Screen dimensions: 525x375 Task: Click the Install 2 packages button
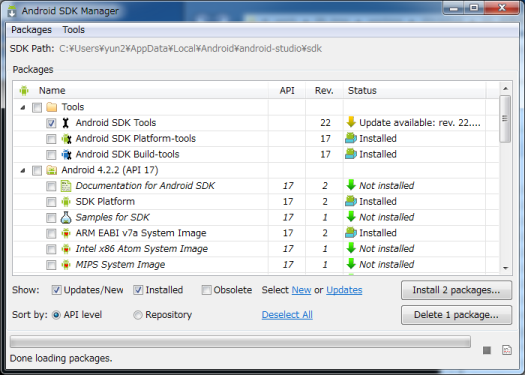point(456,290)
